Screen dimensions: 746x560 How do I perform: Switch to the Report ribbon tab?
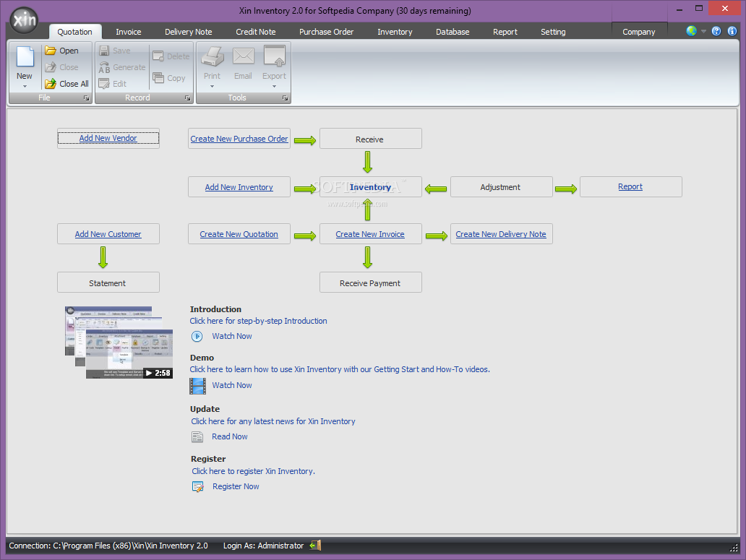click(x=505, y=32)
